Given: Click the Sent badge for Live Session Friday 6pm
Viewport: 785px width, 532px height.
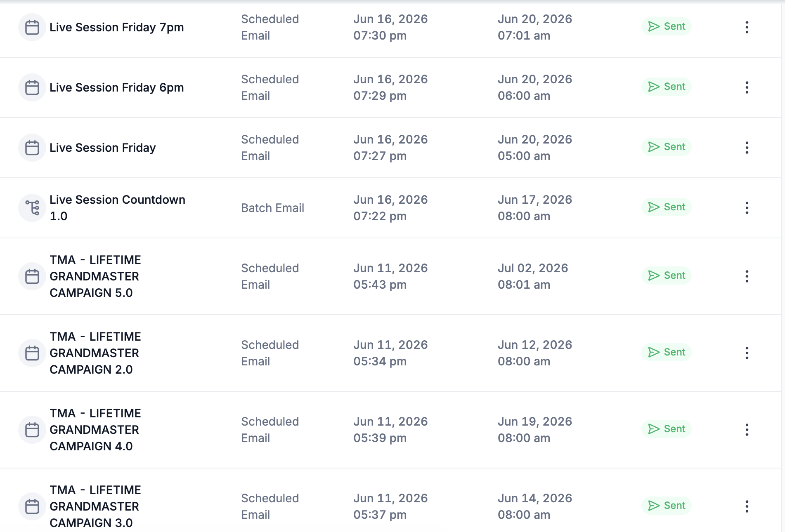Looking at the screenshot, I should click(x=667, y=87).
